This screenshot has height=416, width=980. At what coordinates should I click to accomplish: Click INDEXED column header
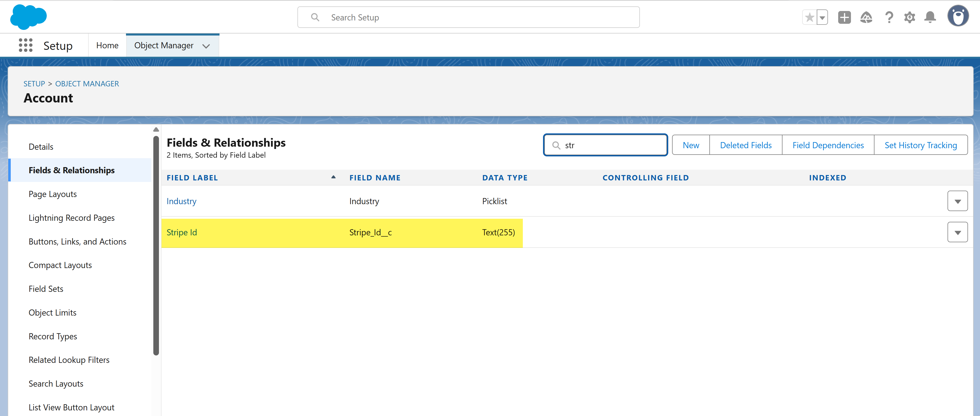point(827,178)
